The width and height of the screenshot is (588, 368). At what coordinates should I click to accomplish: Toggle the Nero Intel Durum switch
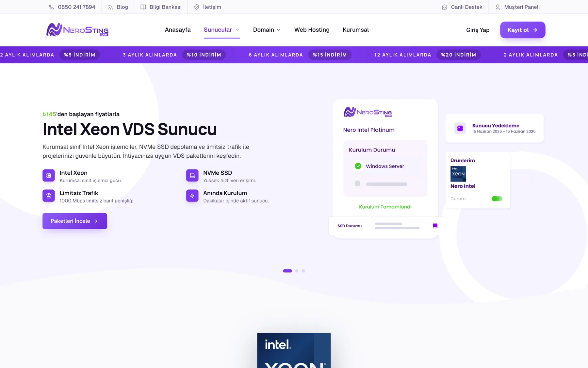tap(497, 199)
